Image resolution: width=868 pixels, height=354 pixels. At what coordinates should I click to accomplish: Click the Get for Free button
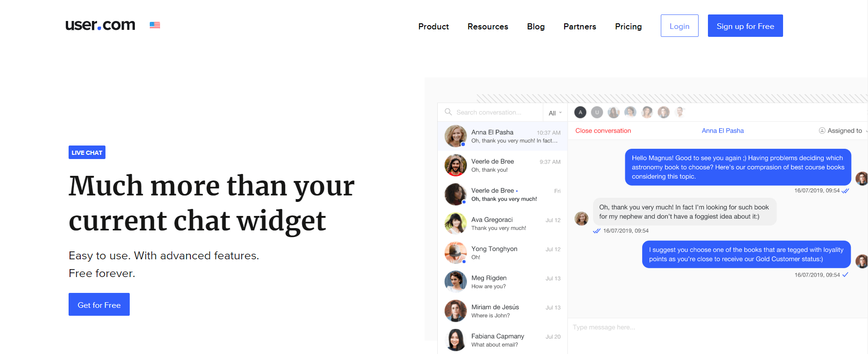pyautogui.click(x=99, y=305)
